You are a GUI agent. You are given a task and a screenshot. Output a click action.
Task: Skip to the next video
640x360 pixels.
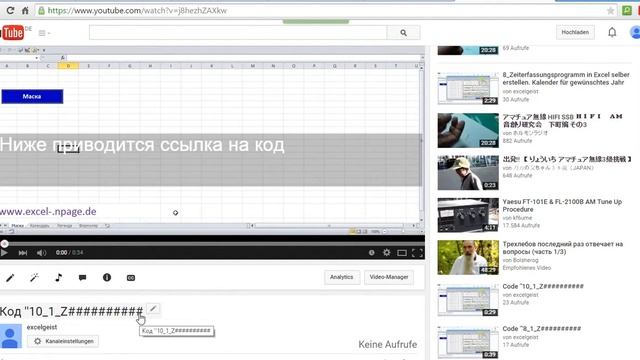pos(23,253)
